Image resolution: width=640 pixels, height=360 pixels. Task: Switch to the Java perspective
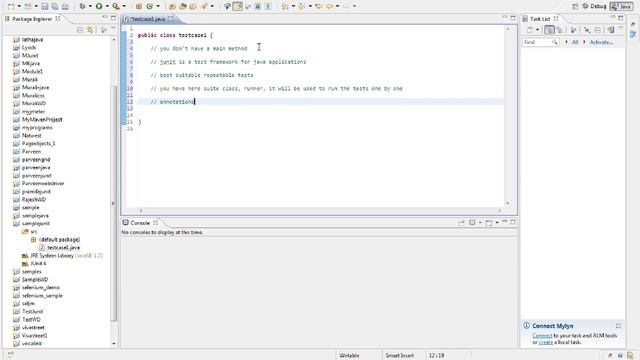click(621, 6)
